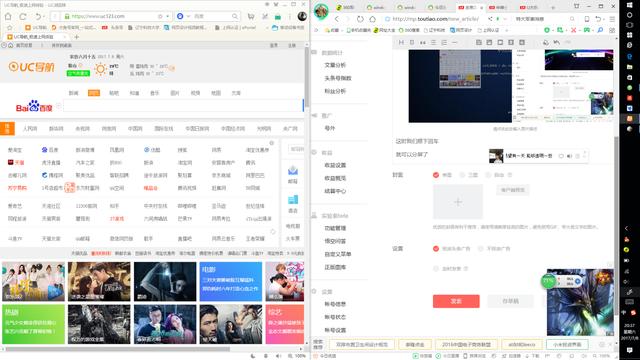Click the scissors screenshot icon in UC toolbar

tap(265, 16)
